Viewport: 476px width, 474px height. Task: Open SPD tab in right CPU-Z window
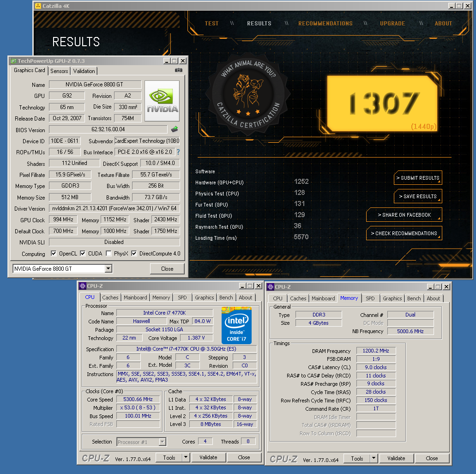click(x=370, y=299)
